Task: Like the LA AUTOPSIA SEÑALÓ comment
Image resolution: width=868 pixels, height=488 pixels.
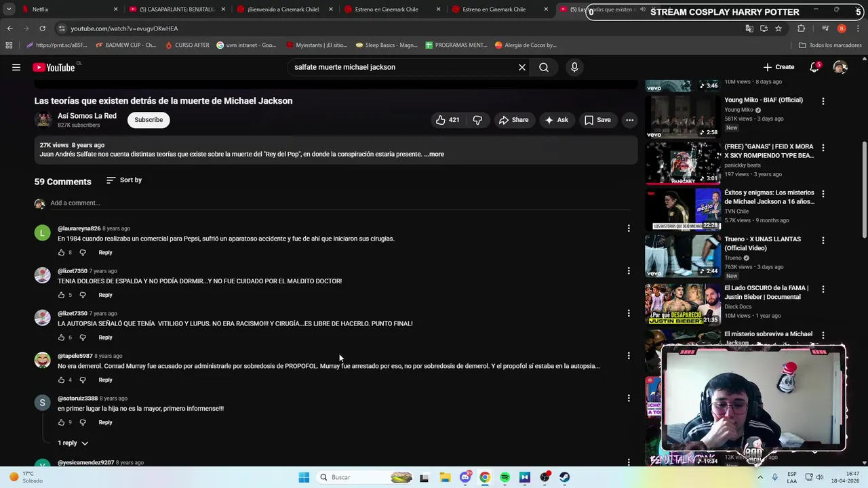Action: (61, 338)
